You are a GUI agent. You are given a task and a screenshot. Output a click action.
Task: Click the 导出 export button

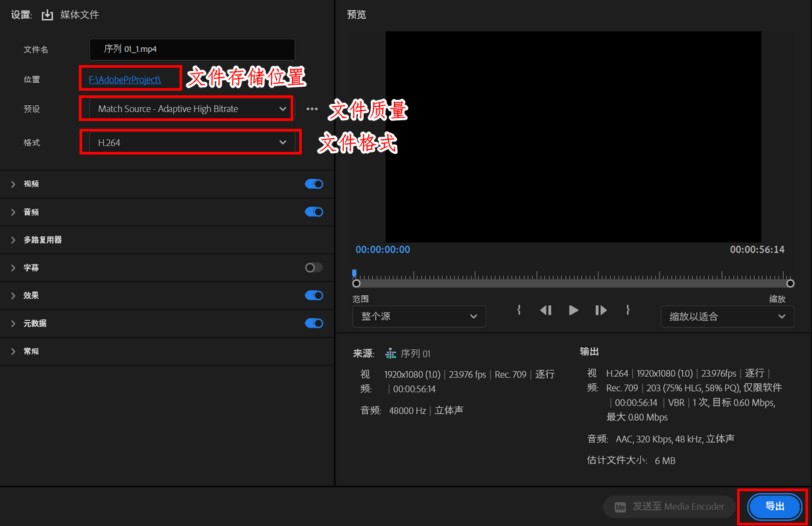[x=775, y=506]
